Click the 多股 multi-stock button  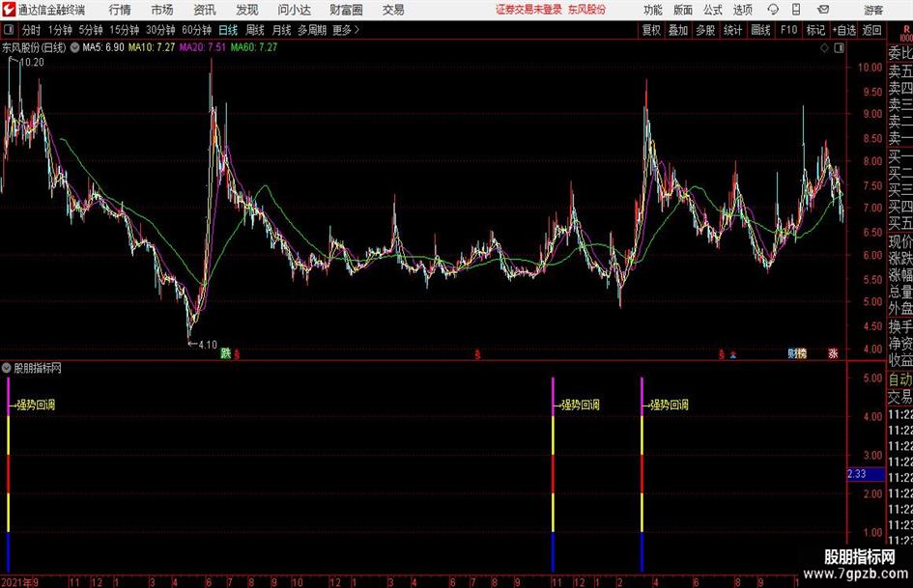click(705, 30)
